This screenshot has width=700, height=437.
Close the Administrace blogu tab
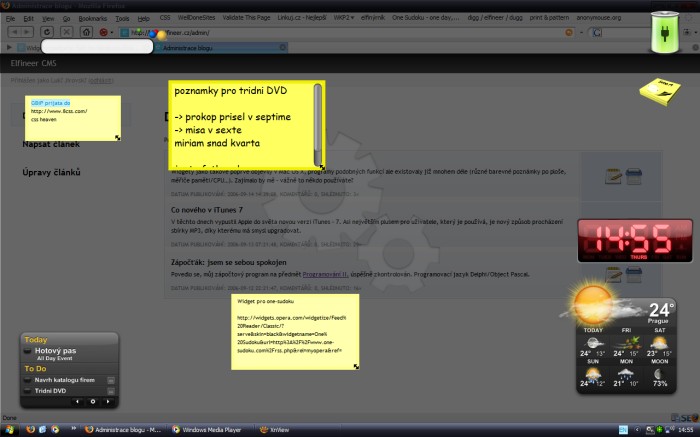[x=283, y=47]
